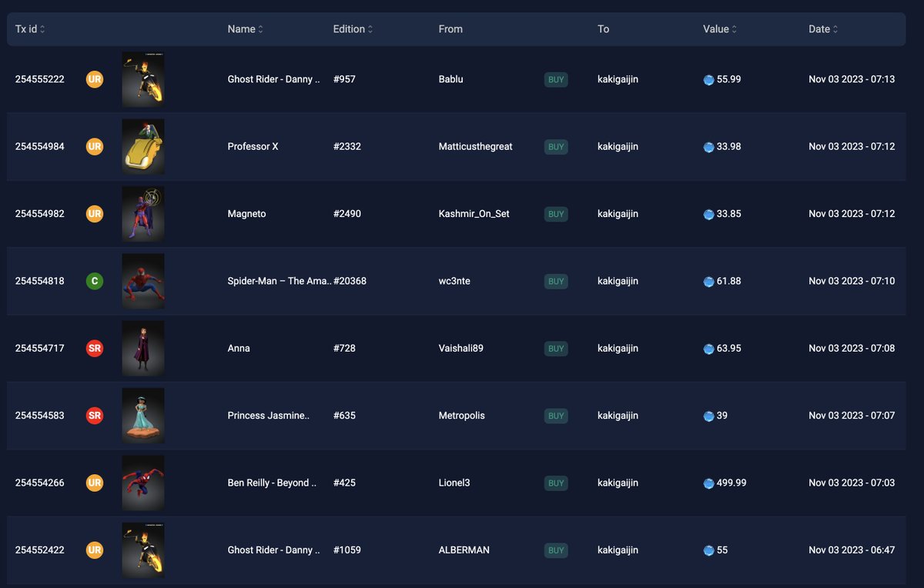Click the BUY tag in Lionel3 row
Screen dimensions: 924x588
coord(556,483)
